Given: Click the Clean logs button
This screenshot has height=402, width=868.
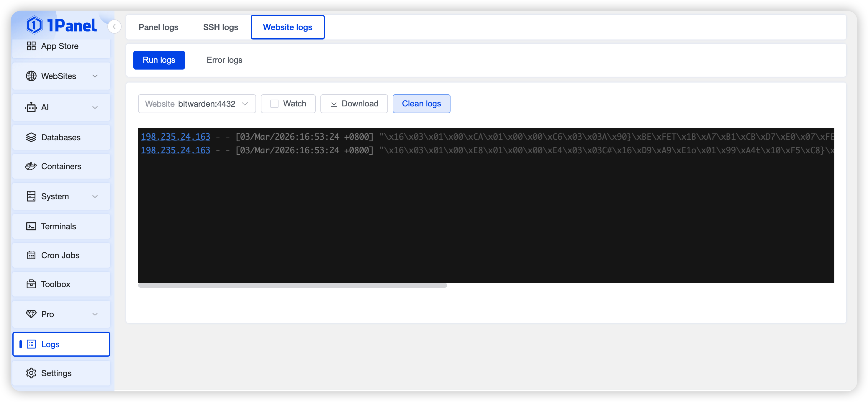Looking at the screenshot, I should 421,104.
